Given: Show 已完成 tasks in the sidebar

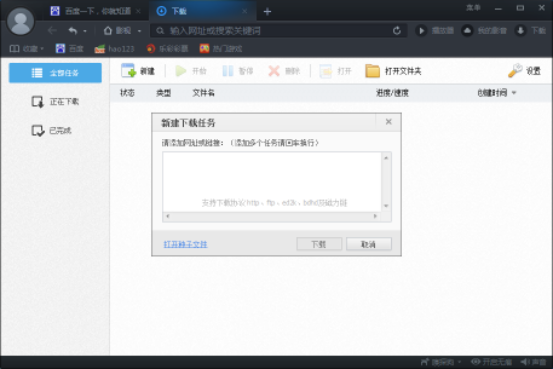Looking at the screenshot, I should (x=51, y=131).
